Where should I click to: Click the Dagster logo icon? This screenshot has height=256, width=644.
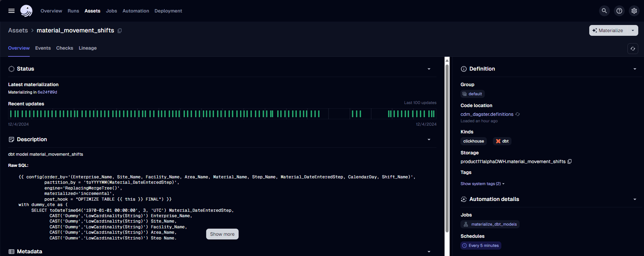[x=26, y=11]
